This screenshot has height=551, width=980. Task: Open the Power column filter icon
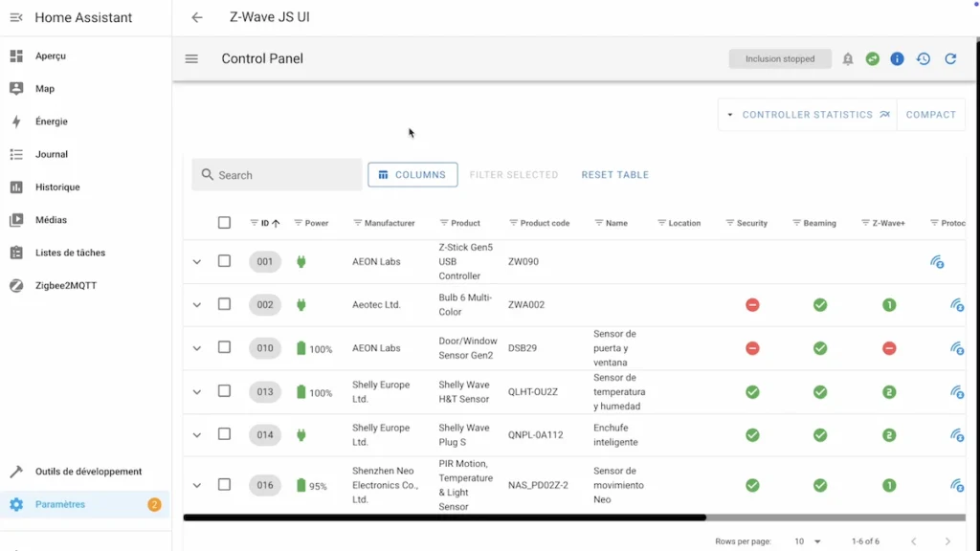tap(299, 223)
